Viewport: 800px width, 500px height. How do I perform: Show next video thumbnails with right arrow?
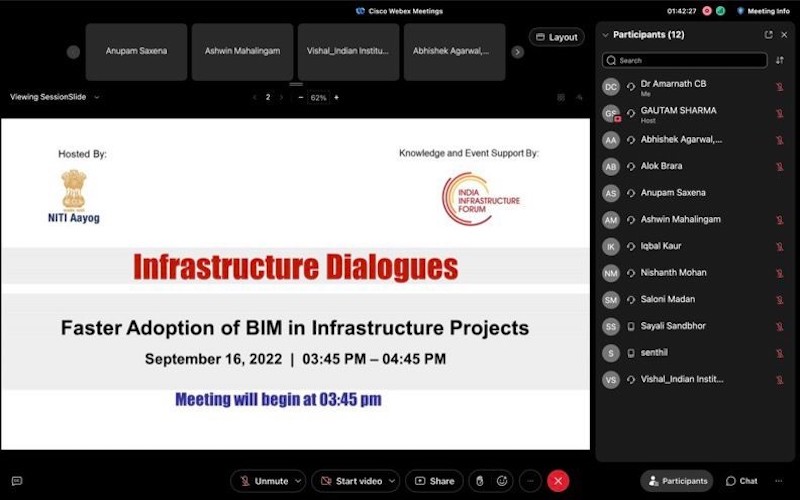[517, 52]
